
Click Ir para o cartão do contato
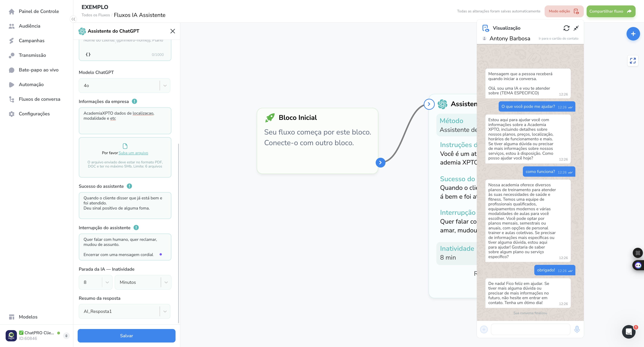tap(558, 38)
